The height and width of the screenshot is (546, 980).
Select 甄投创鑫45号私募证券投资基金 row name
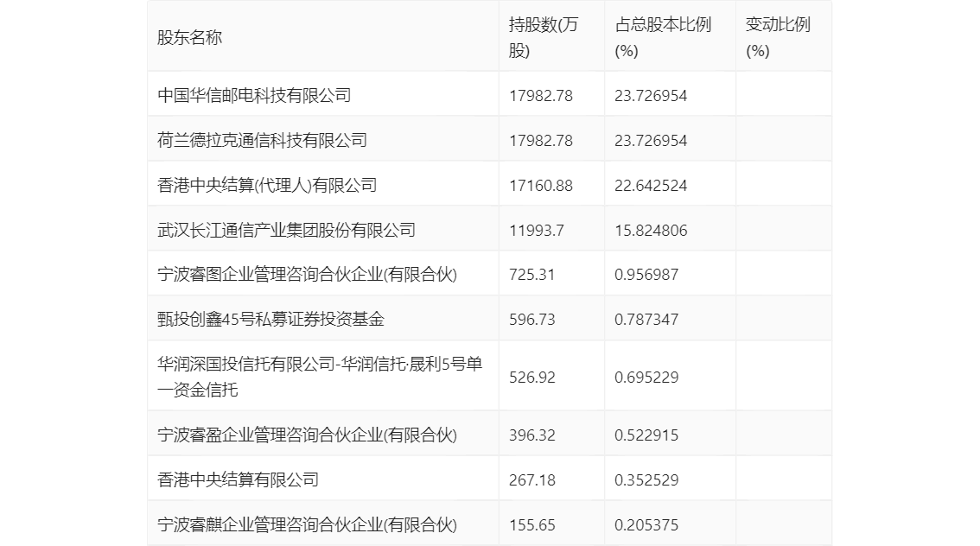tap(270, 320)
